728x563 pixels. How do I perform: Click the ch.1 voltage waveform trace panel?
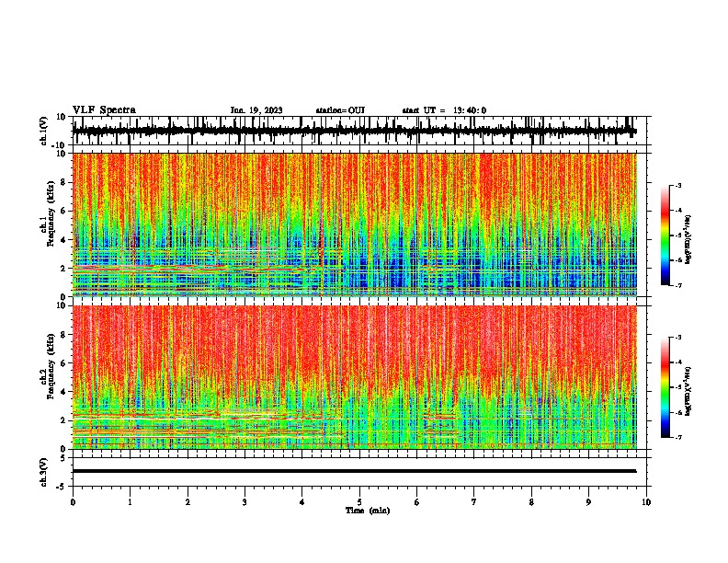coord(358,131)
